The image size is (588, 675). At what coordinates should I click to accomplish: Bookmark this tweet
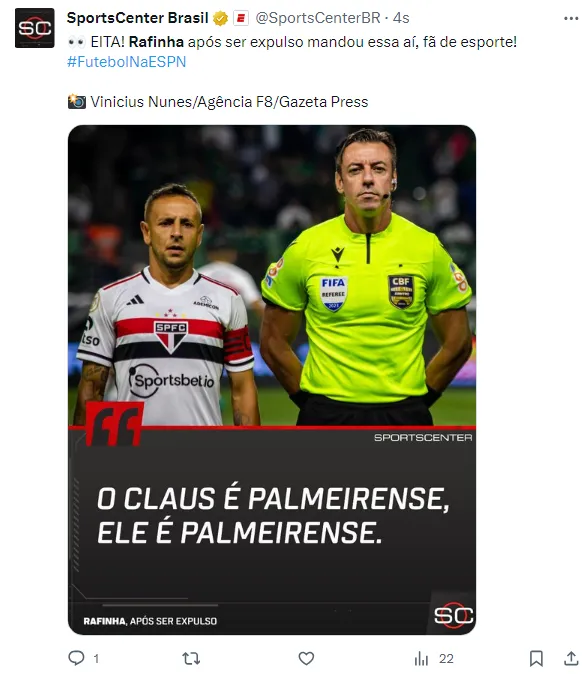tap(535, 658)
